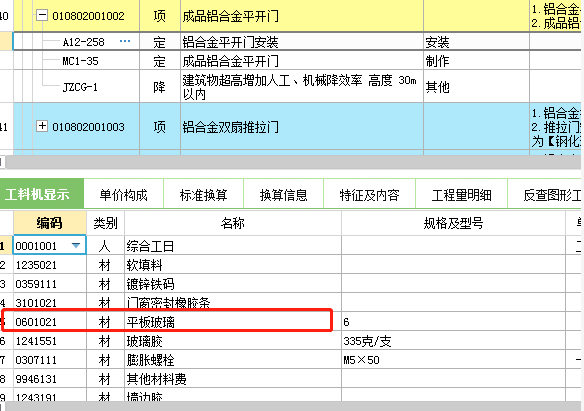Sort by 编码 column header
This screenshot has height=411, width=584.
coord(50,223)
